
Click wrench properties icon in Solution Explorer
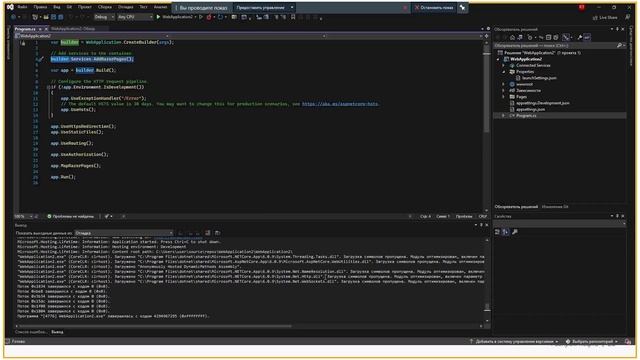coord(580,38)
